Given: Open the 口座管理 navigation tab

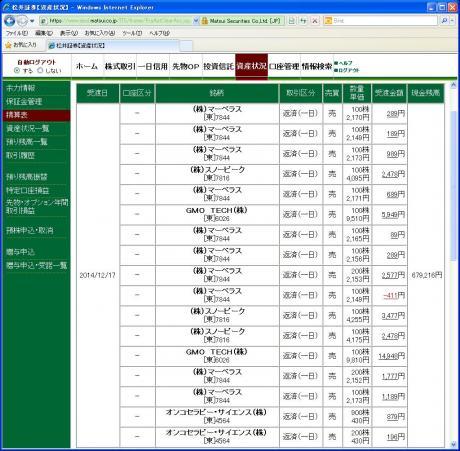Looking at the screenshot, I should 284,66.
